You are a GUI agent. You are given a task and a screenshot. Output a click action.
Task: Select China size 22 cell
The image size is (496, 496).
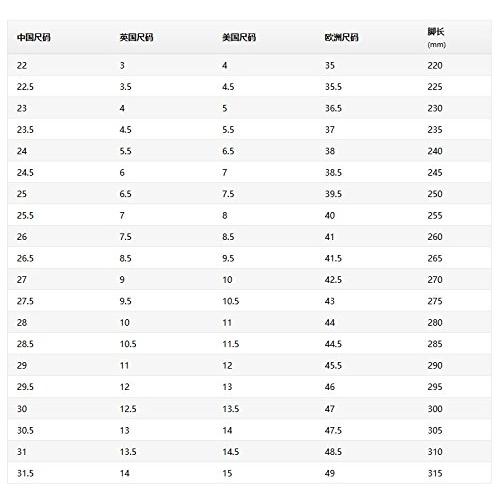(22, 65)
